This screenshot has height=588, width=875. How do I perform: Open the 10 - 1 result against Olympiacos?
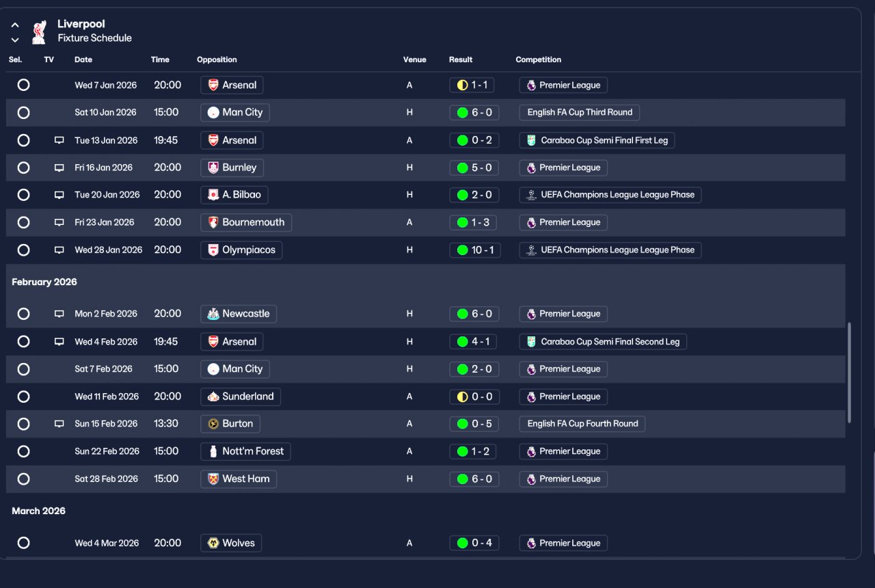click(475, 250)
